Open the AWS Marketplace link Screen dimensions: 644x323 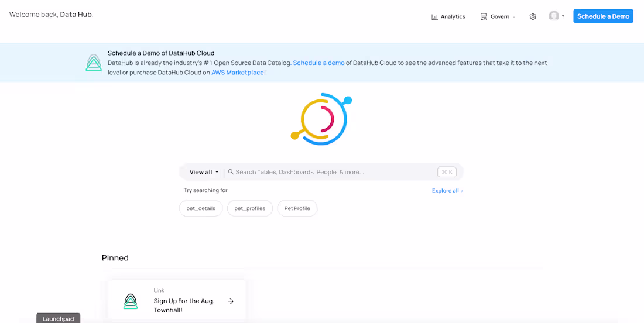tap(237, 73)
